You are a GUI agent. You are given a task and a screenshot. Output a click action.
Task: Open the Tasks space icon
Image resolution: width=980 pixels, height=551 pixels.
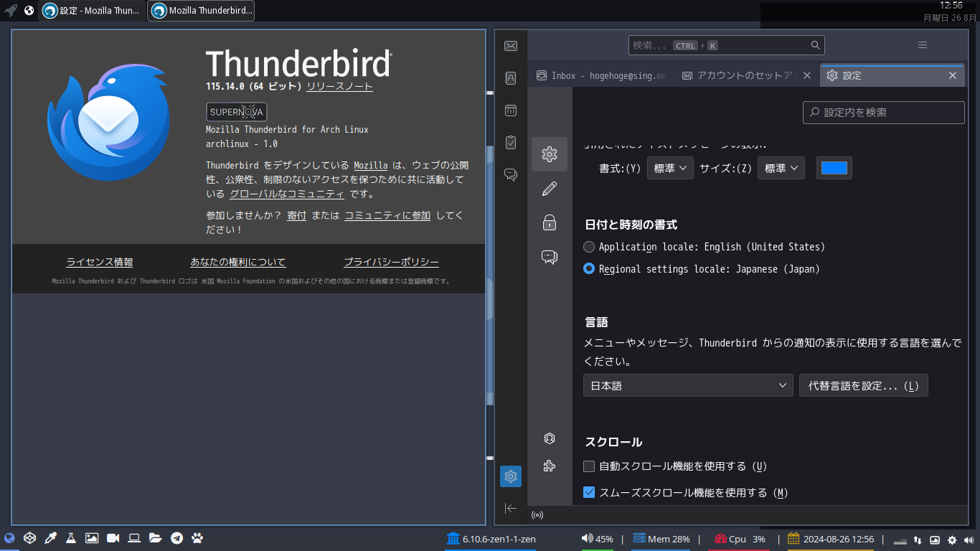pos(511,142)
